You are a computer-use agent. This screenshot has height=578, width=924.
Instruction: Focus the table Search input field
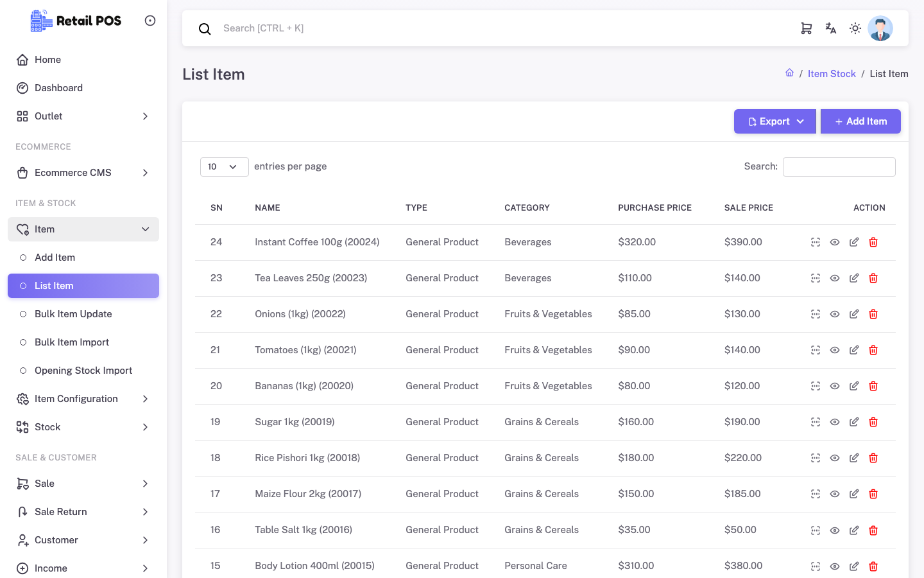coord(839,167)
